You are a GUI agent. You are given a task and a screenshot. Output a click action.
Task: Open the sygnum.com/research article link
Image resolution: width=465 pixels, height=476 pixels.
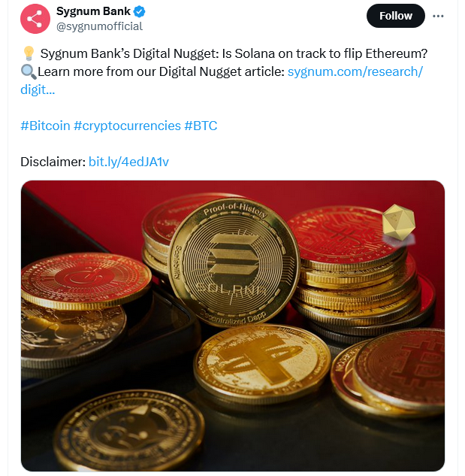pyautogui.click(x=355, y=71)
